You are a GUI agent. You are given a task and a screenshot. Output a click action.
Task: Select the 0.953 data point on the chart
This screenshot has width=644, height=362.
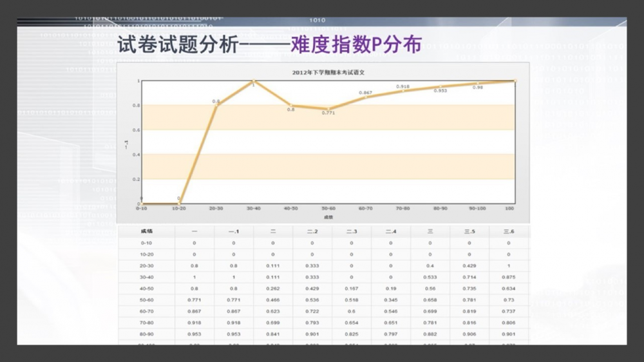point(440,86)
